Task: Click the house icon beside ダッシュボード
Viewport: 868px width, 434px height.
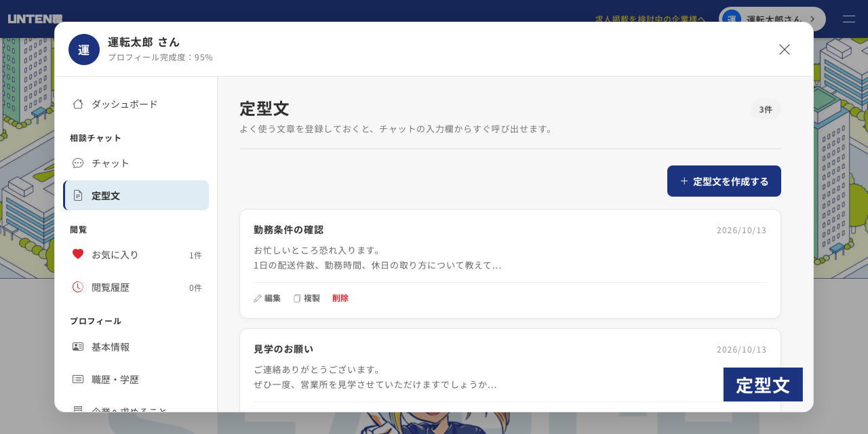Action: 78,104
